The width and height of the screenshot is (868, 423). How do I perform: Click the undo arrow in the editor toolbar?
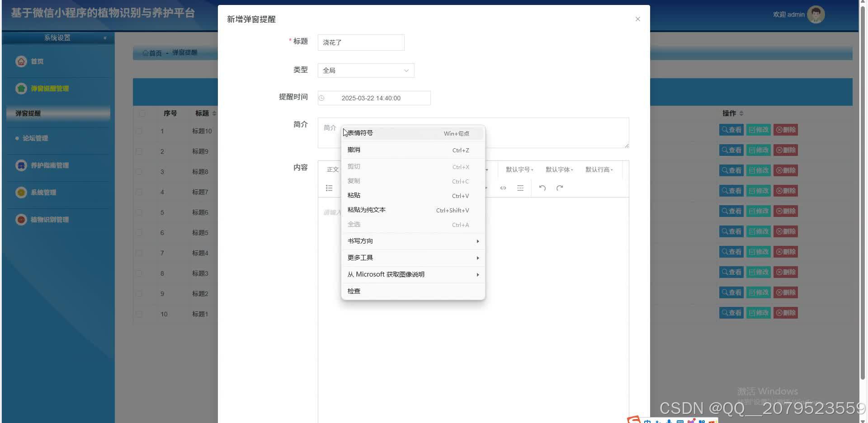pos(542,188)
